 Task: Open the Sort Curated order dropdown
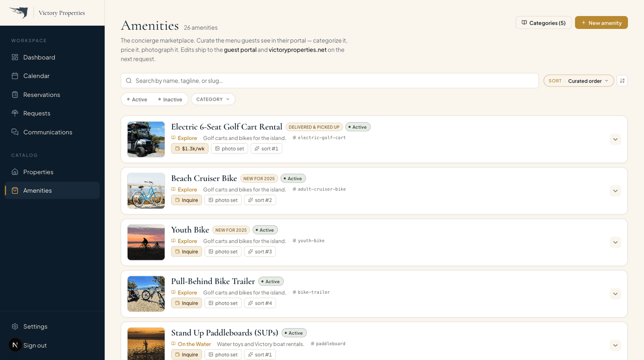pos(579,81)
